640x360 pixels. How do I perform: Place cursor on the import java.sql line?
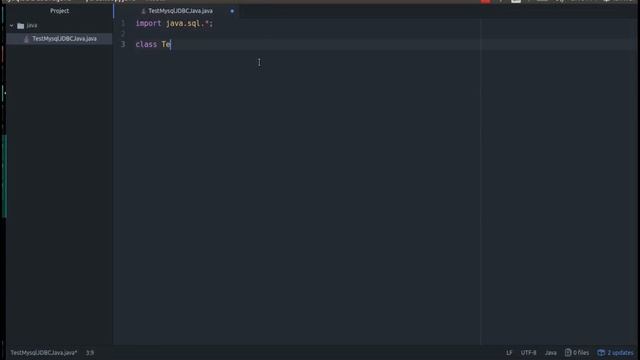(174, 24)
